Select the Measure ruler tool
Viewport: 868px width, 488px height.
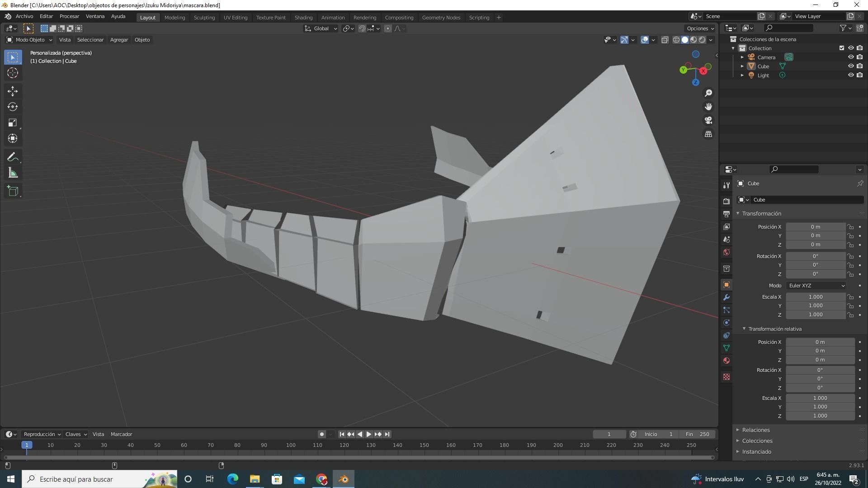[13, 174]
